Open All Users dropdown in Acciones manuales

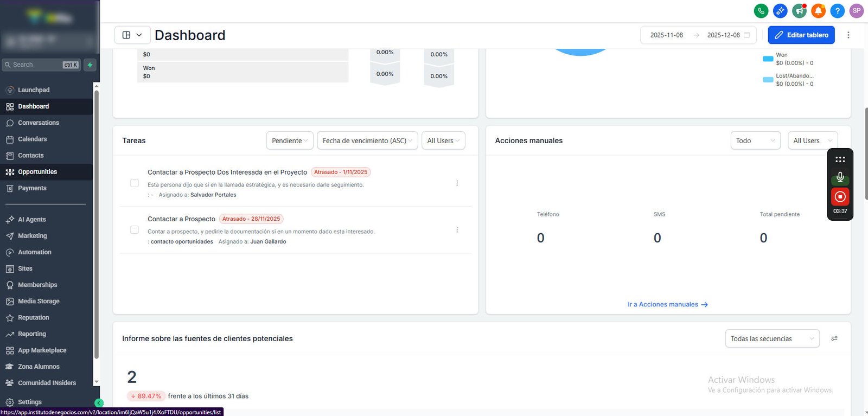[813, 140]
